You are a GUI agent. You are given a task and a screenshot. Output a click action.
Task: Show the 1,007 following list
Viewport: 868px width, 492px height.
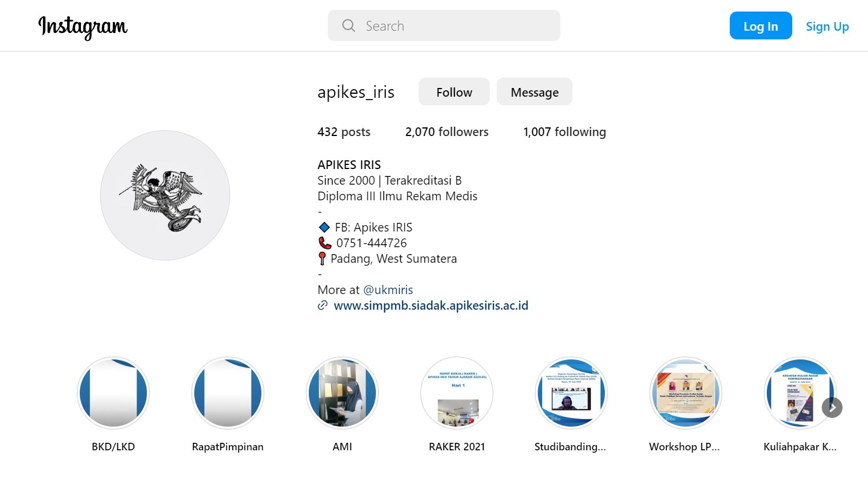click(x=564, y=132)
